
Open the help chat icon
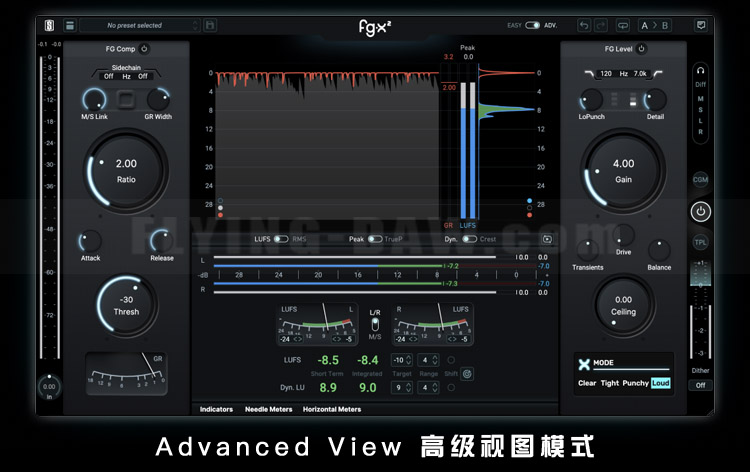(x=701, y=25)
